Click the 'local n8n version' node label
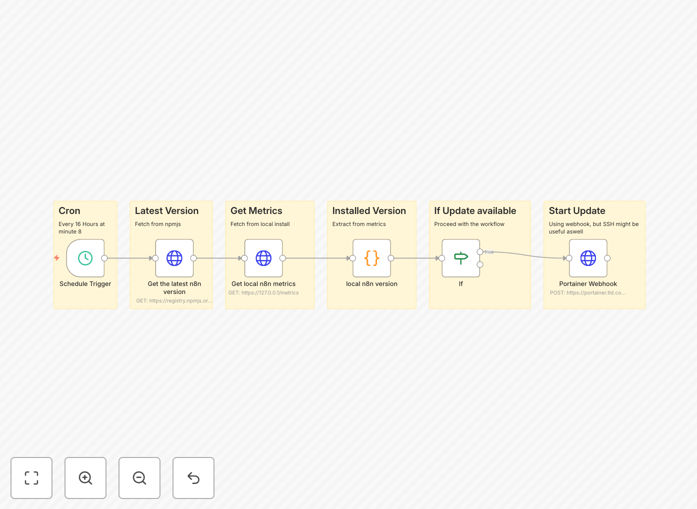Image resolution: width=697 pixels, height=509 pixels. pos(372,284)
